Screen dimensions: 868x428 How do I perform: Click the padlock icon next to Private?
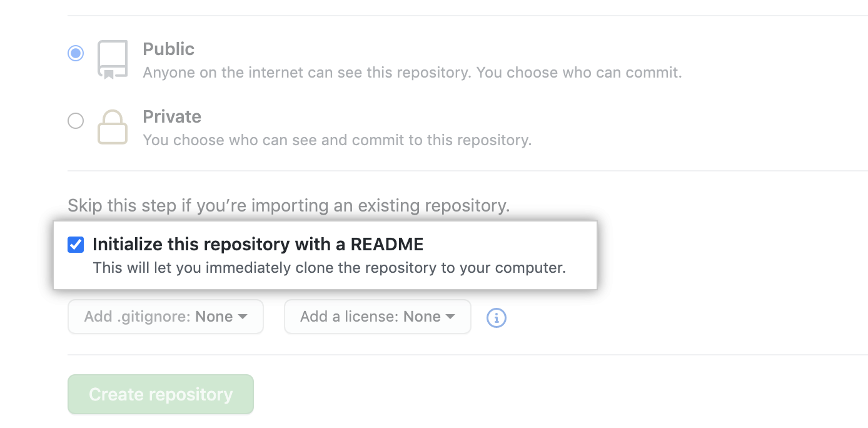tap(113, 127)
